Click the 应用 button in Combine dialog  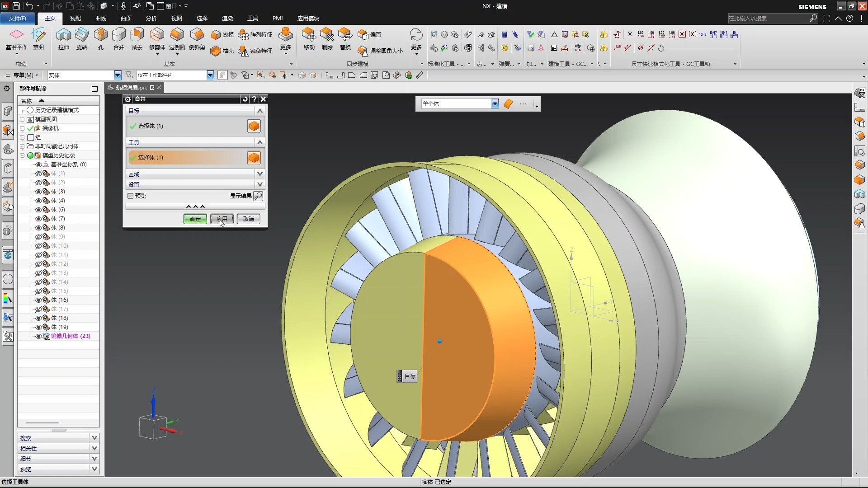pyautogui.click(x=221, y=219)
